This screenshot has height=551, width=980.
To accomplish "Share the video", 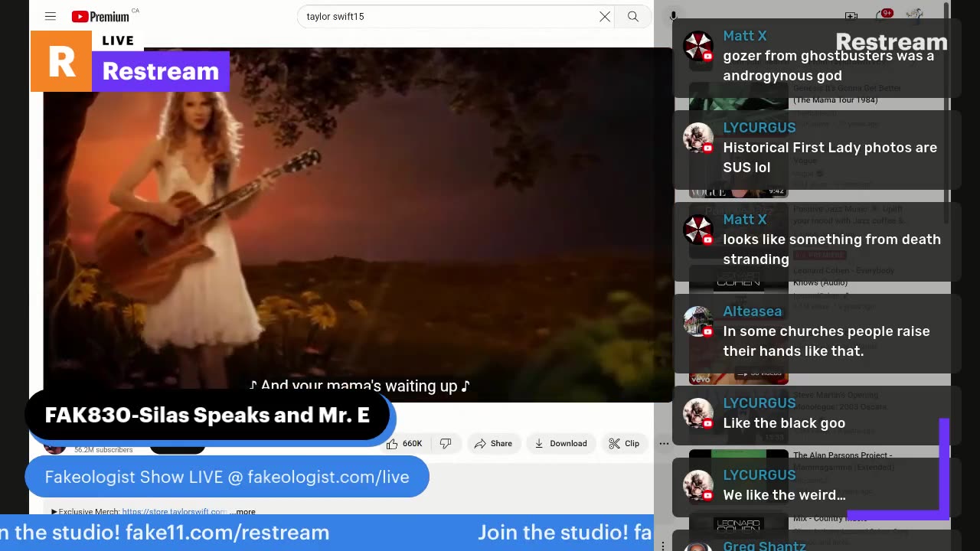I will [493, 443].
